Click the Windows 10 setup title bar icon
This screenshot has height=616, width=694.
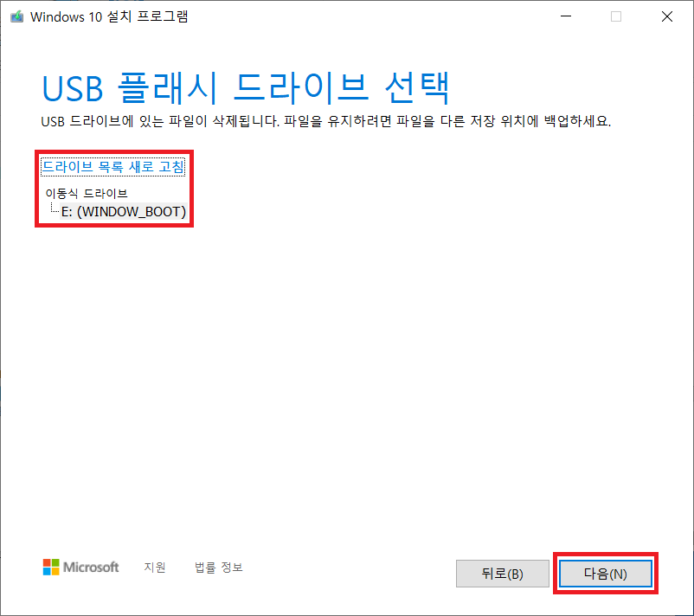pyautogui.click(x=16, y=16)
